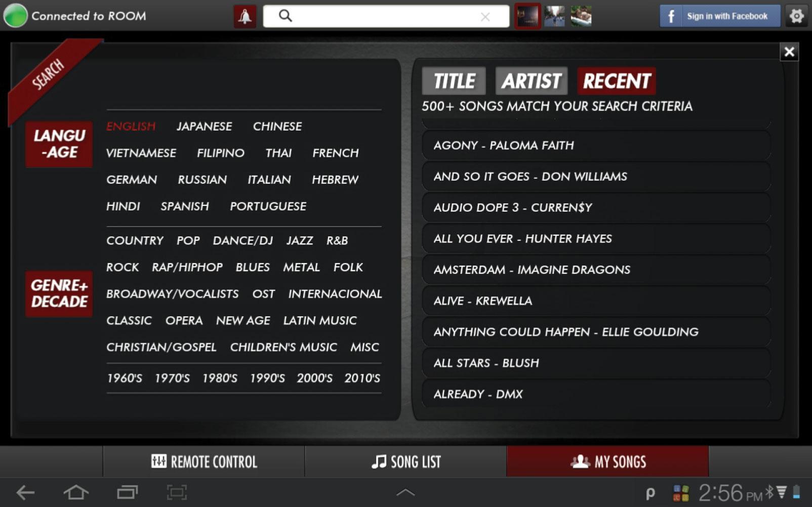Expand the bottom system bar chevron
Screen dimensions: 812x507
coord(405,492)
